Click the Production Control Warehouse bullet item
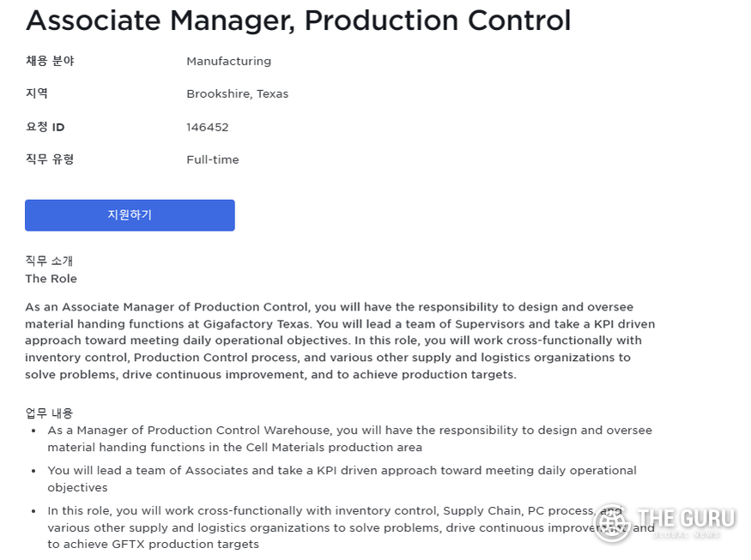The height and width of the screenshot is (560, 751). click(349, 438)
